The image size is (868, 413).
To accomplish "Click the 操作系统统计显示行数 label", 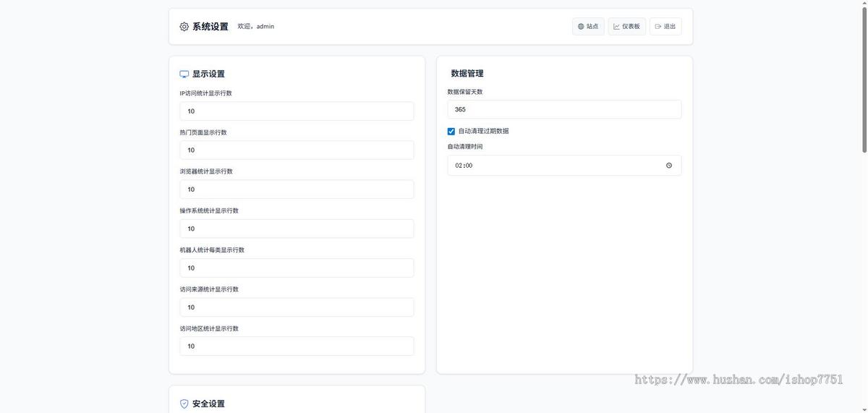I will [209, 211].
